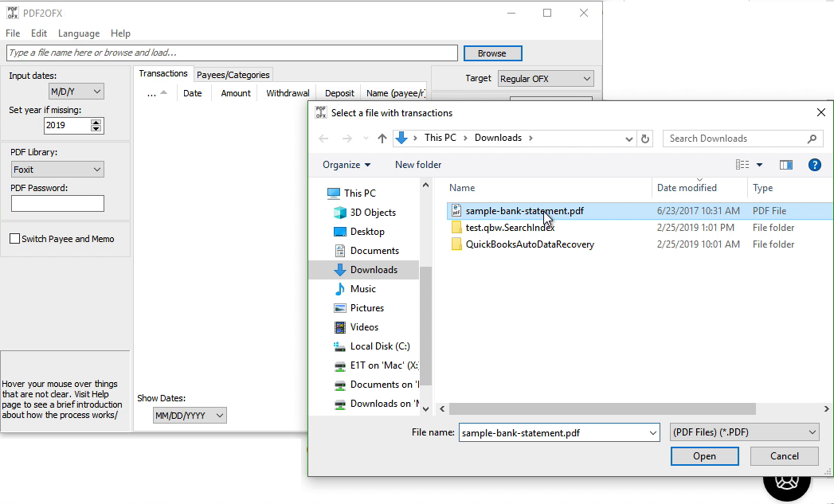The image size is (834, 504).
Task: Click the Open button
Action: 704,456
